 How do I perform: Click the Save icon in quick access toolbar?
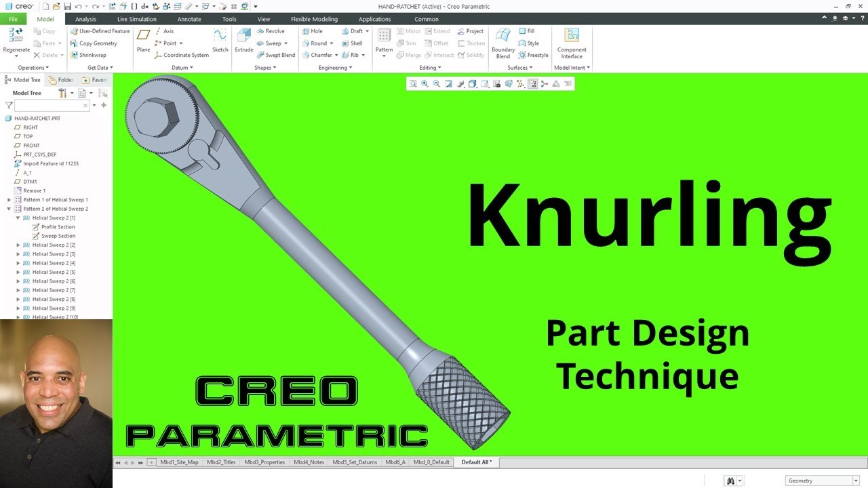tap(67, 6)
